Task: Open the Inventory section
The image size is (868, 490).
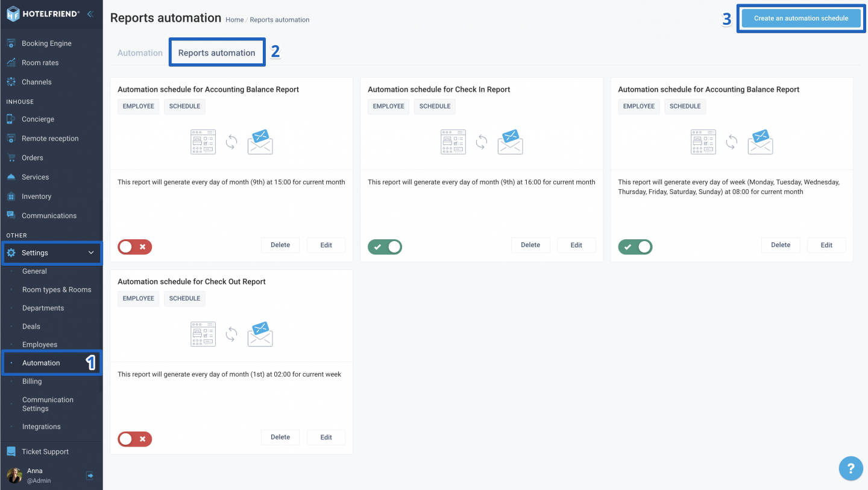Action: point(37,196)
